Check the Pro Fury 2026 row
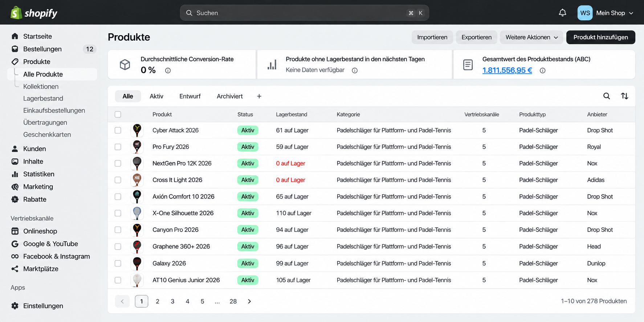644x322 pixels. coord(118,147)
